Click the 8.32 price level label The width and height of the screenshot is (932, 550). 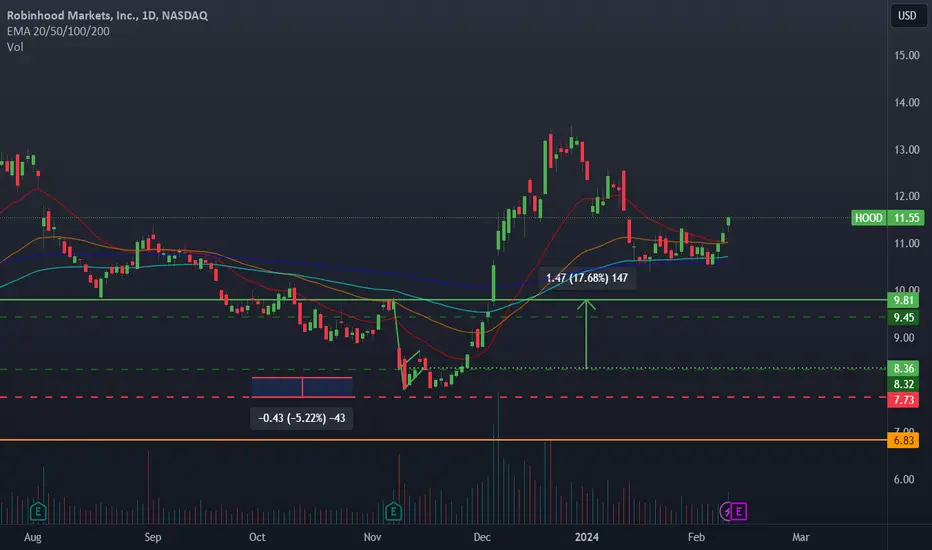click(x=903, y=384)
